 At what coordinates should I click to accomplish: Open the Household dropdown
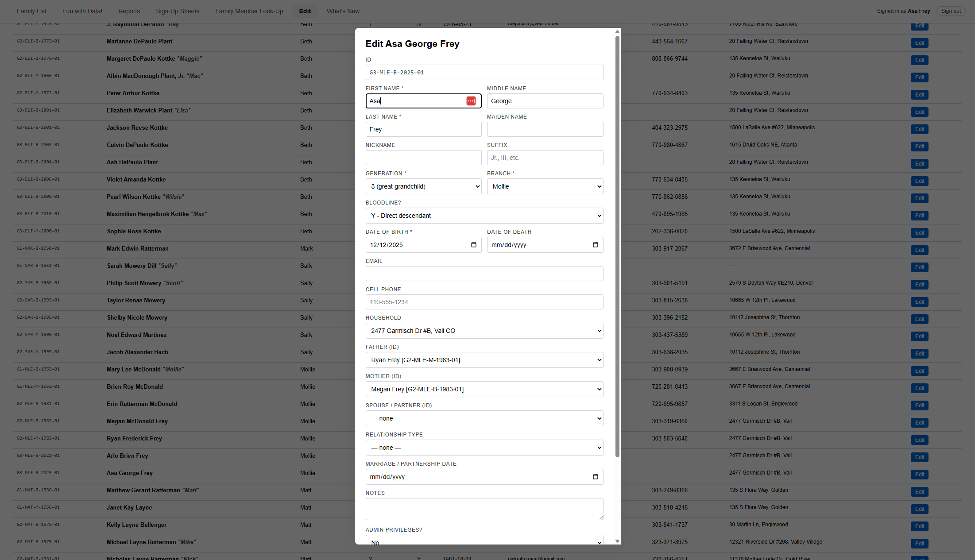484,331
